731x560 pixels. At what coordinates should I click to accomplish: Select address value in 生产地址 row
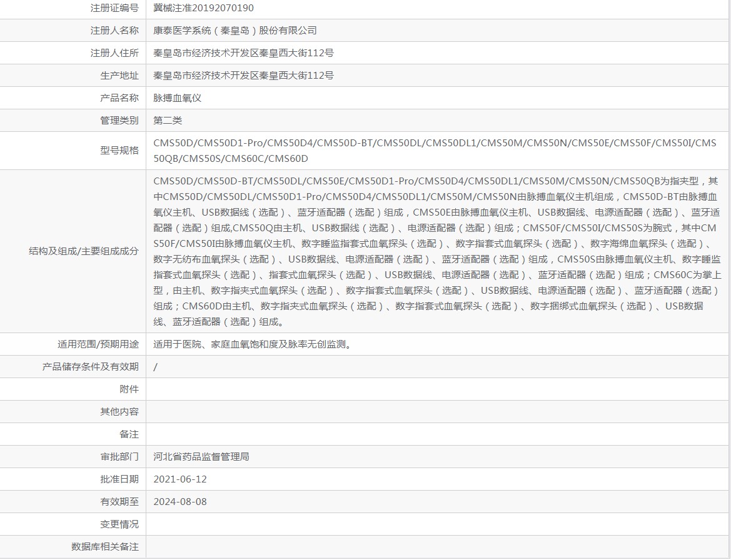pos(243,75)
